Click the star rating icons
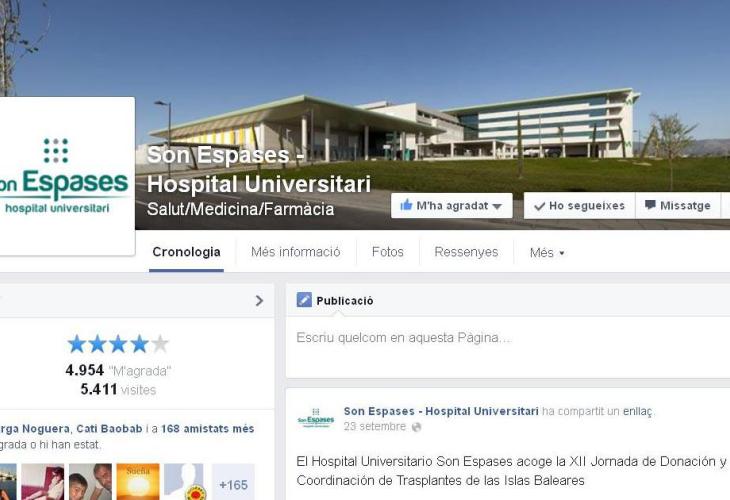The image size is (730, 500). (118, 344)
